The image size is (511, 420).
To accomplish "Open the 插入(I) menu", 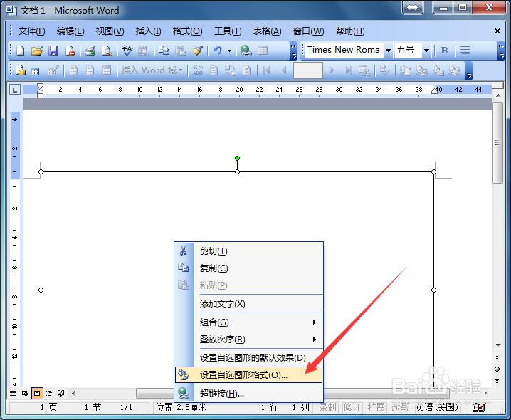I will pos(148,31).
